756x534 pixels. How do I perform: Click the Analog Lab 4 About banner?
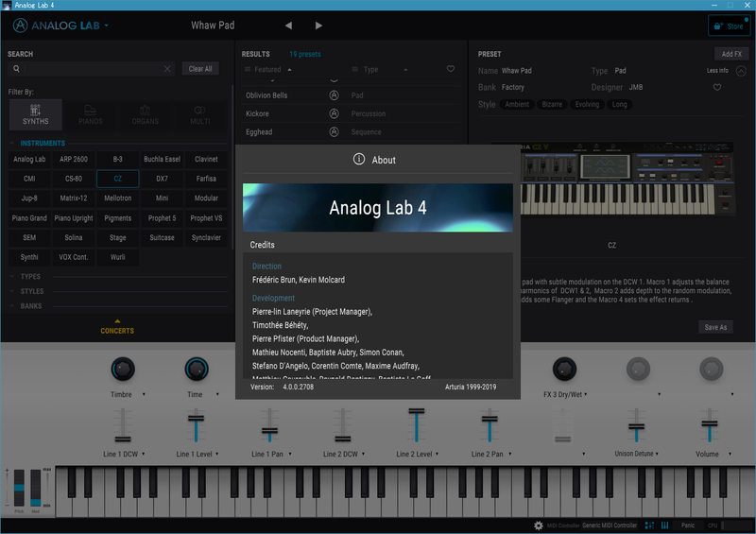(378, 208)
